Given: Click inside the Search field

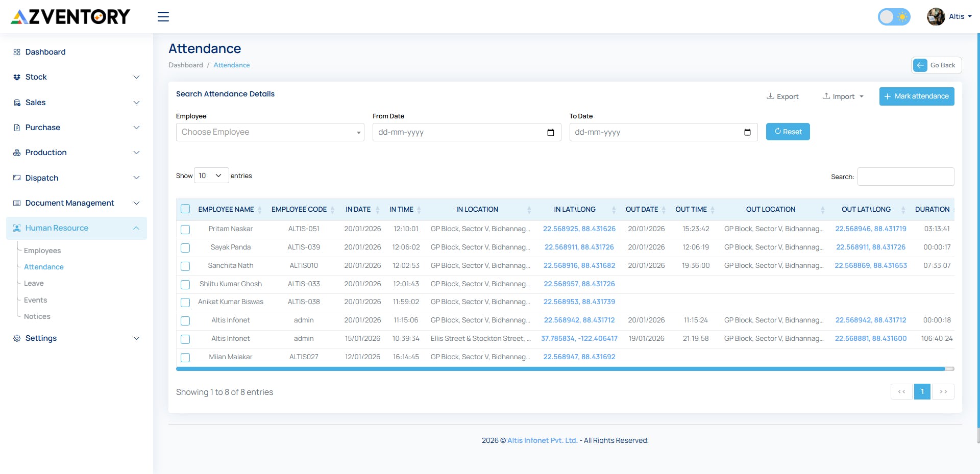Looking at the screenshot, I should click(905, 176).
